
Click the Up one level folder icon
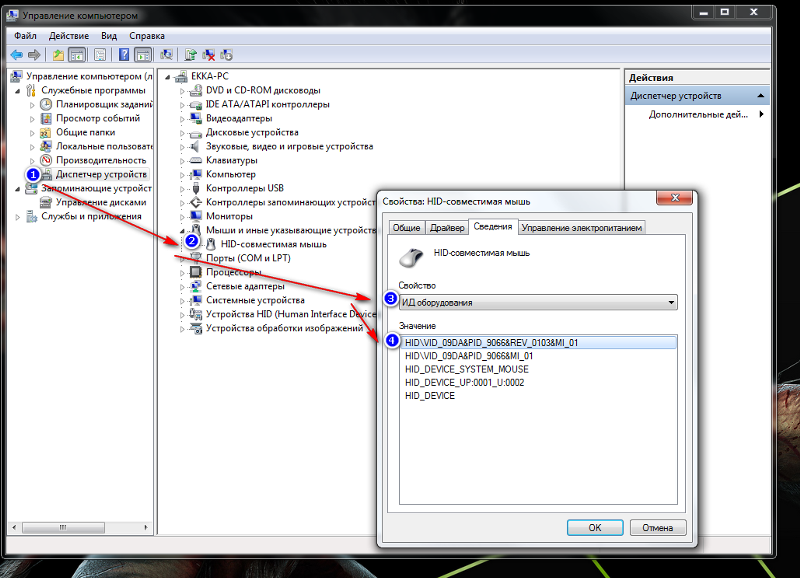pyautogui.click(x=59, y=55)
